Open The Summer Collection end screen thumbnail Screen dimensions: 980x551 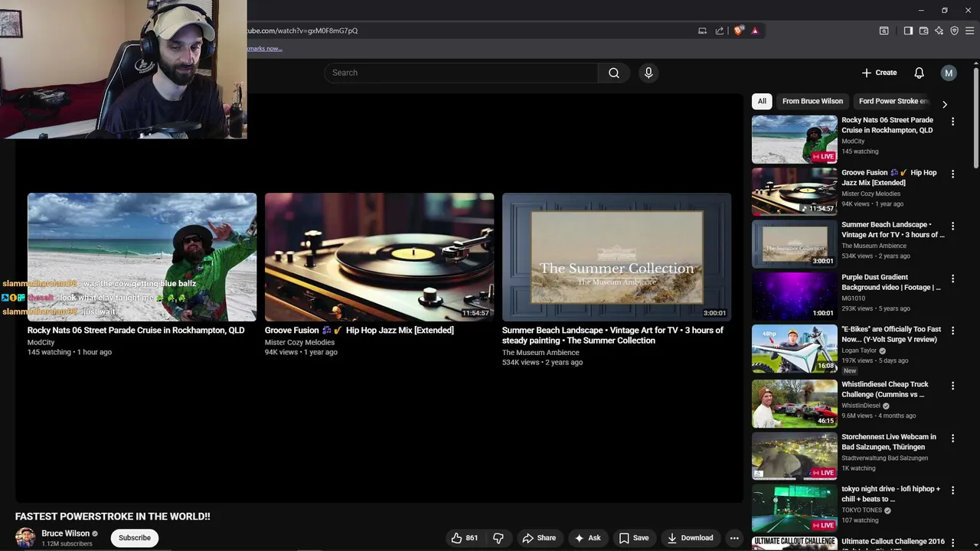[617, 257]
